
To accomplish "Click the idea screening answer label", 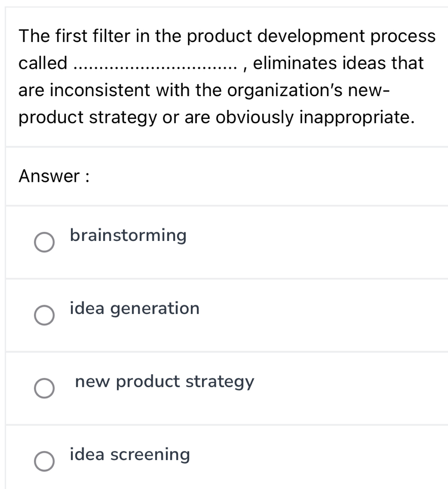I will 129,455.
